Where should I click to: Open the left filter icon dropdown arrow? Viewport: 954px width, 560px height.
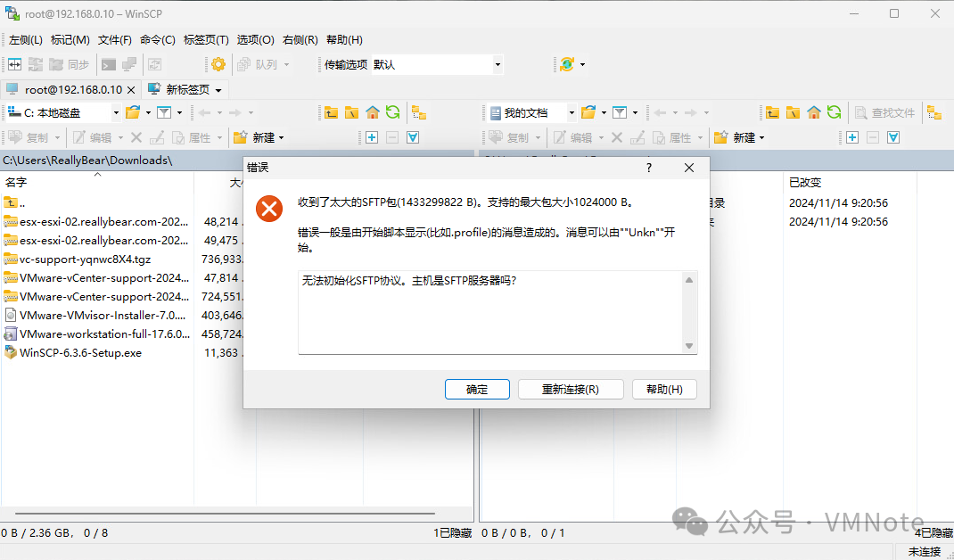click(x=179, y=112)
